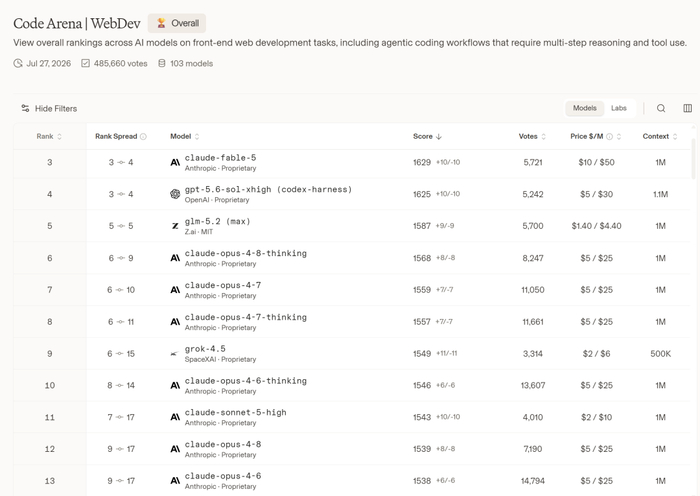This screenshot has width=700, height=496.
Task: Click the Anthropic logo beside claude-sonnet-5-high
Action: click(175, 417)
